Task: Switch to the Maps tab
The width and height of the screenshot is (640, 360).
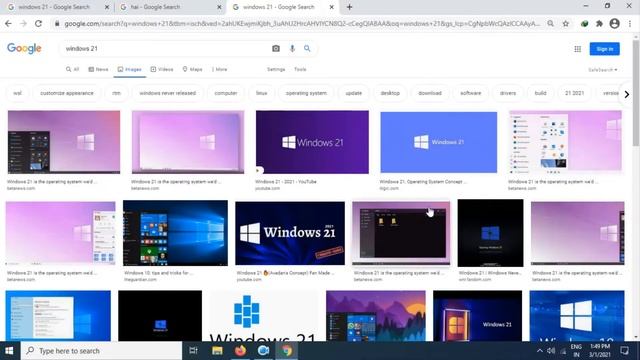Action: [192, 69]
